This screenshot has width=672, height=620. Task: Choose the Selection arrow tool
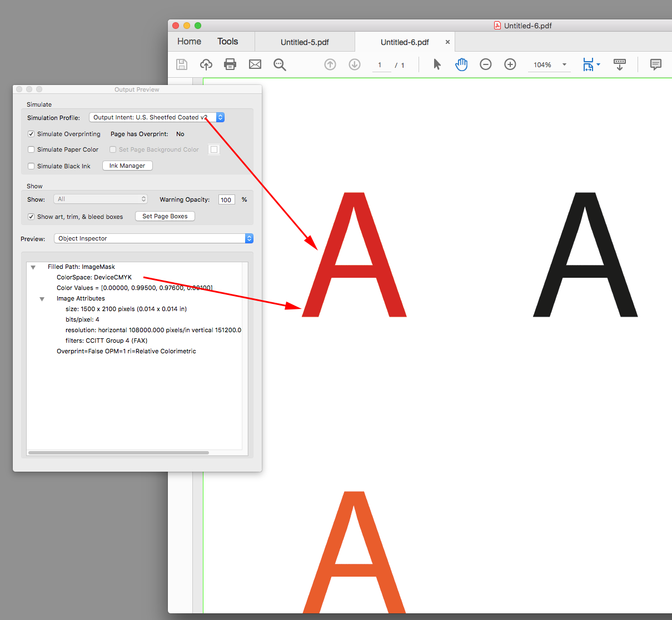[x=437, y=64]
